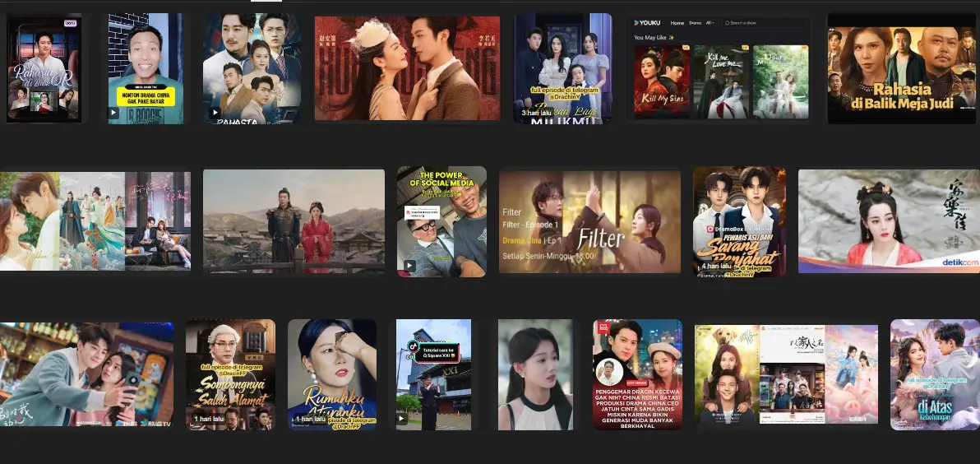
Task: Open the three-poster romance collage image
Action: tap(95, 220)
